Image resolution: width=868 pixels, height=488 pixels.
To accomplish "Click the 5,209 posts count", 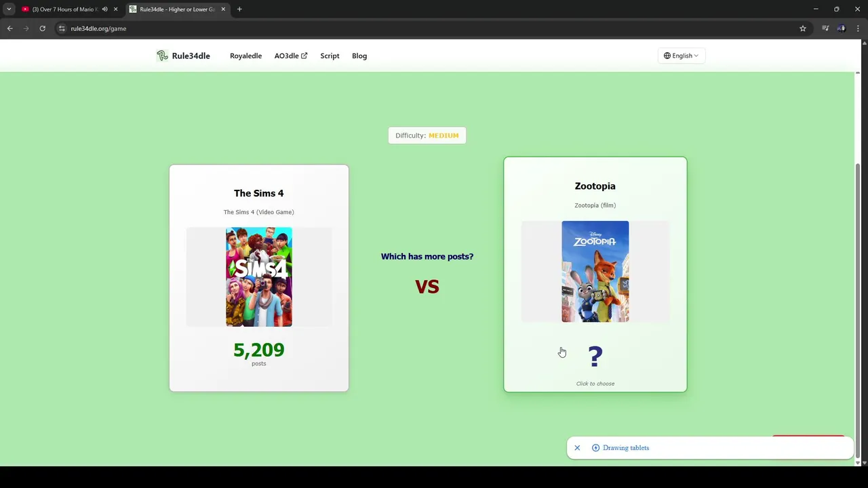I will [x=258, y=350].
